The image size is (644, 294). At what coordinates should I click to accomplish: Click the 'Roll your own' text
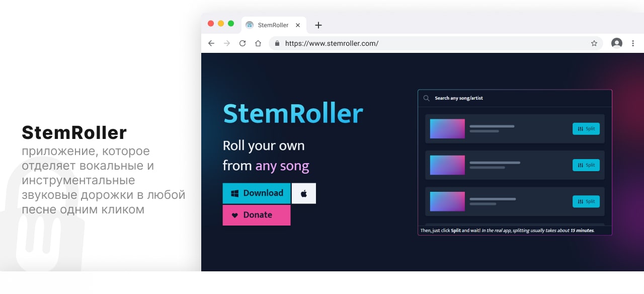[x=264, y=145]
